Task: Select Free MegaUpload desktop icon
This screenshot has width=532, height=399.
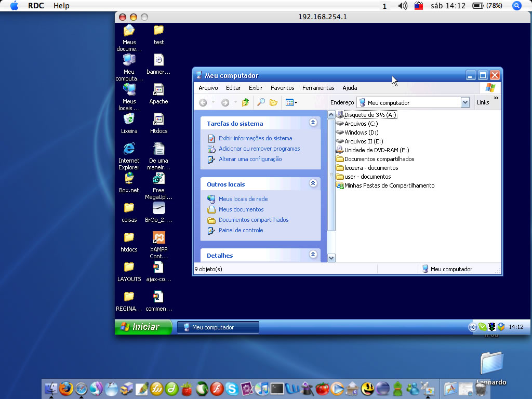Action: tap(158, 185)
